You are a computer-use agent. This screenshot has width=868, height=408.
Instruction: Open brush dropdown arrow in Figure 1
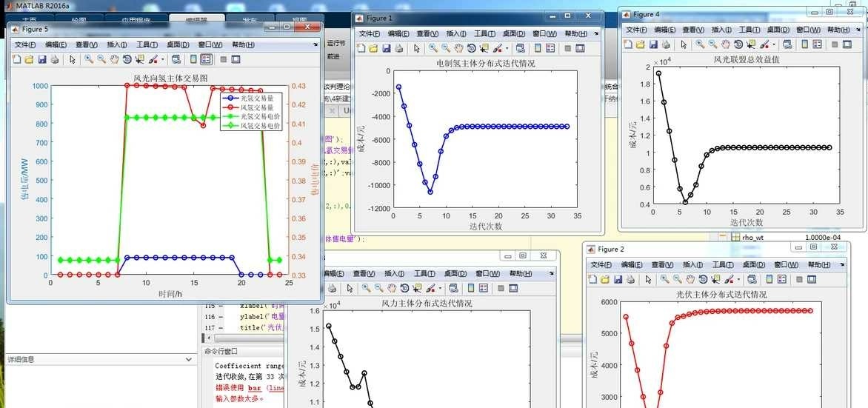pyautogui.click(x=507, y=48)
